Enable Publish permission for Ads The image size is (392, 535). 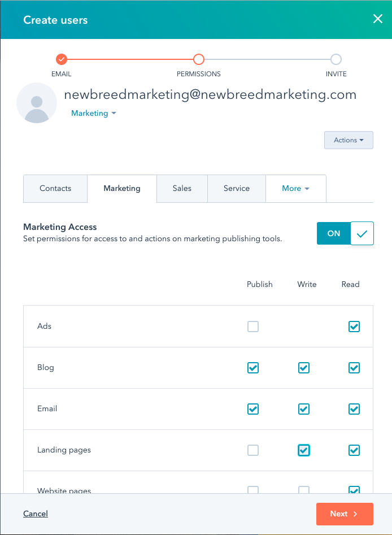(x=253, y=327)
